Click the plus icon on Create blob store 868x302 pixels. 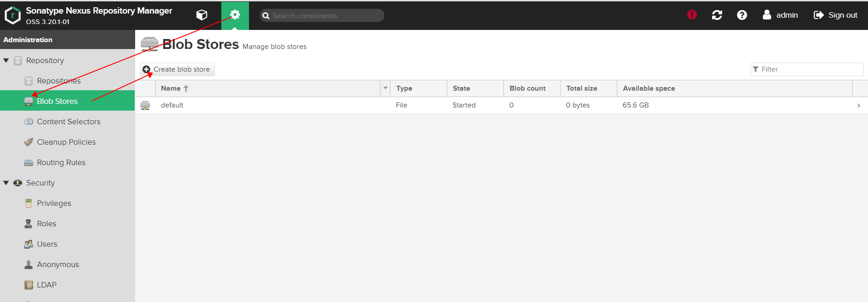[146, 69]
